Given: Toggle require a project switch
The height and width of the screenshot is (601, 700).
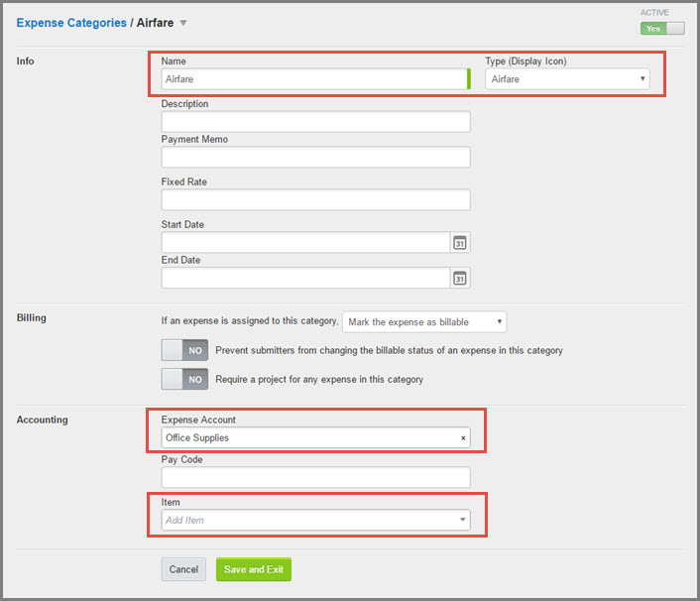Looking at the screenshot, I should [x=184, y=379].
